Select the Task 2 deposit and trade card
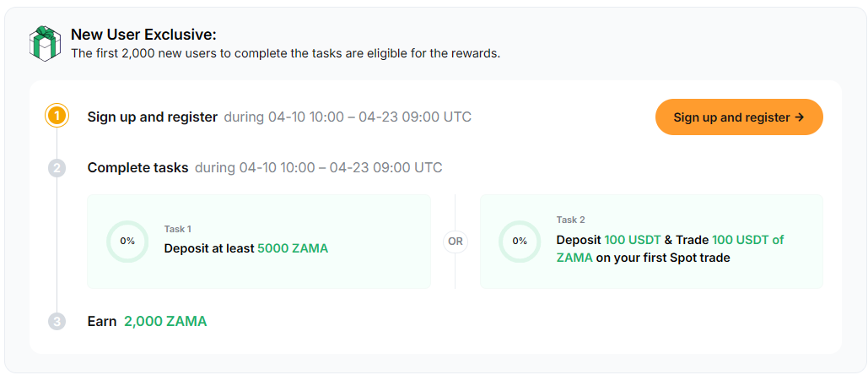This screenshot has width=868, height=375. pyautogui.click(x=651, y=242)
